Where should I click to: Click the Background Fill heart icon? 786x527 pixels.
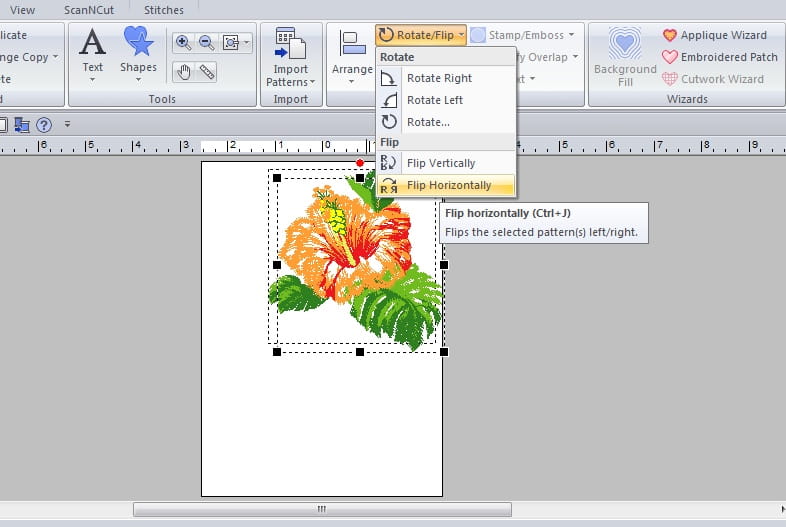tap(626, 45)
